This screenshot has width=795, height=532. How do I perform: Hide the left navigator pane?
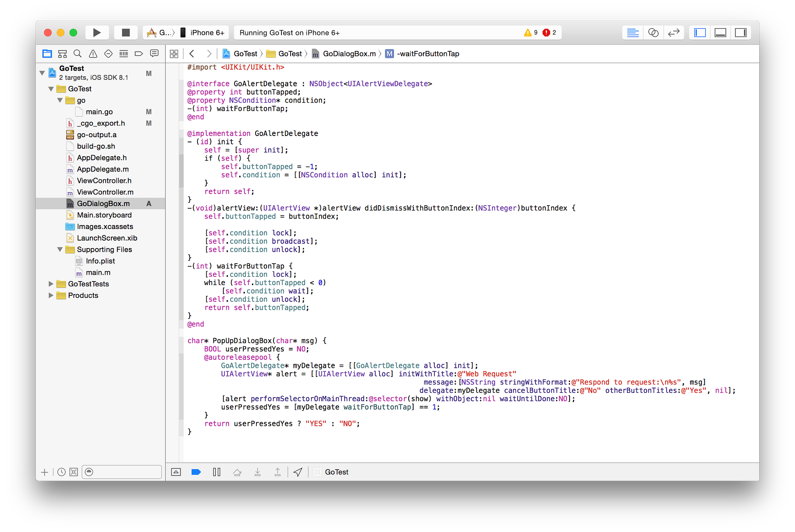click(x=700, y=33)
